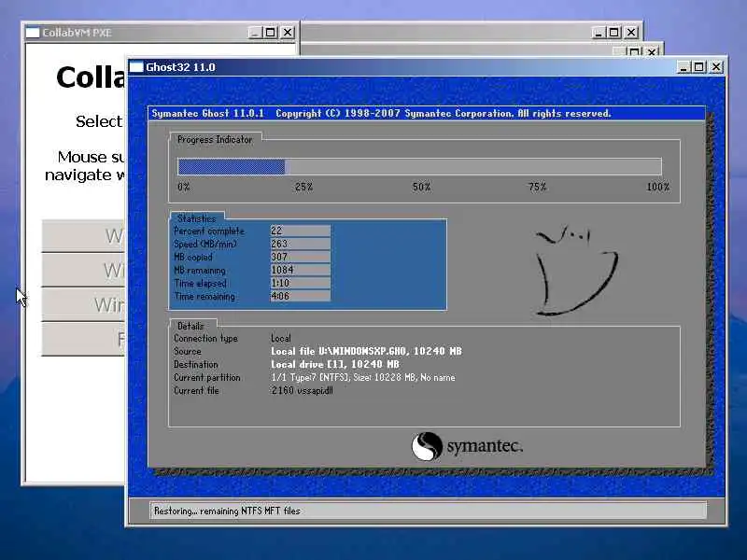
Task: Click the Time elapsed label
Action: (x=200, y=284)
